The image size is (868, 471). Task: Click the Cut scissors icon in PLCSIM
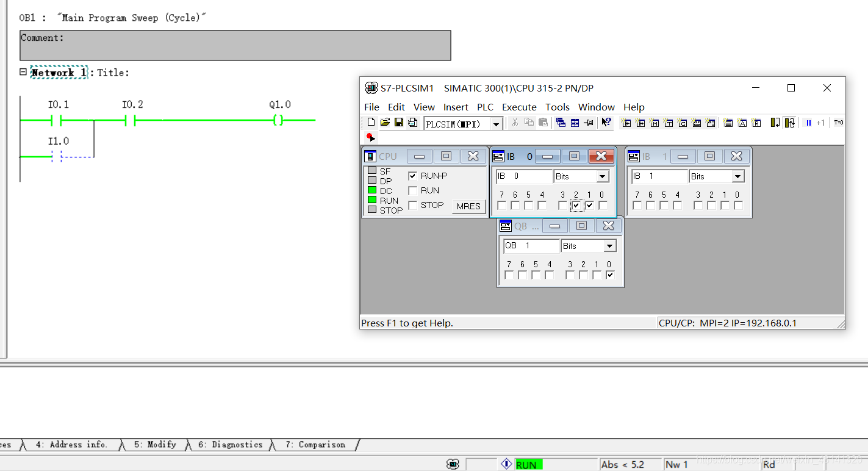click(x=515, y=123)
